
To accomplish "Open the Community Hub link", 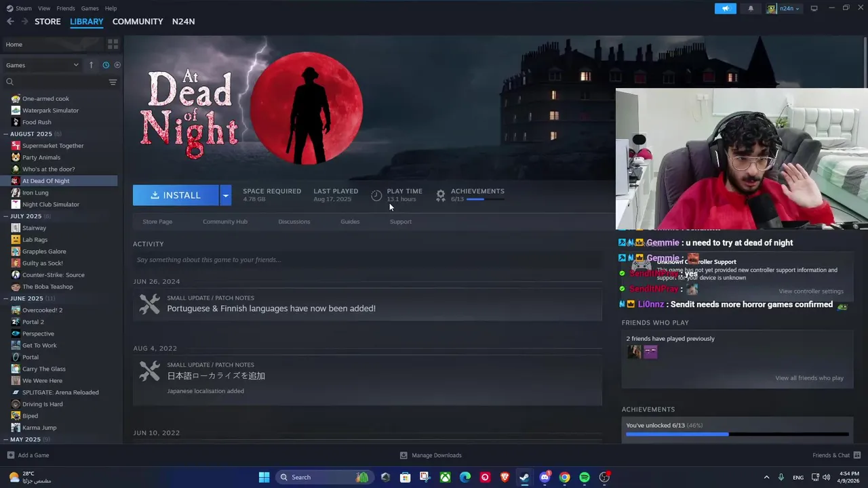I will coord(225,222).
